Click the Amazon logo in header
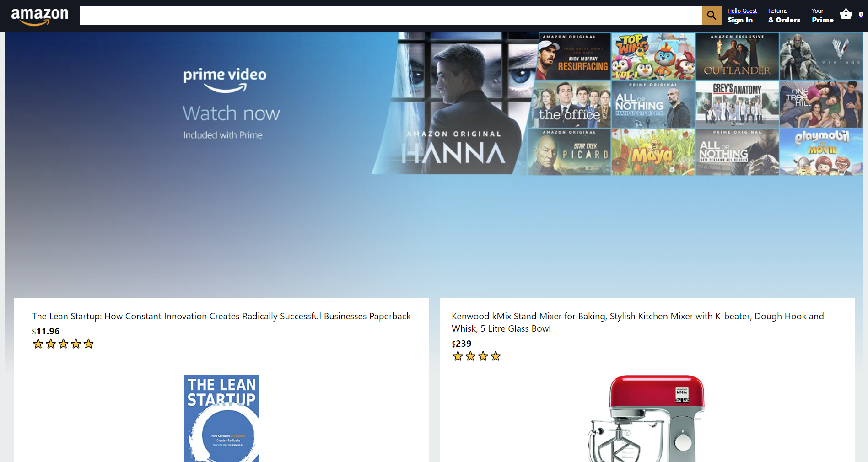Screen dimensions: 868x462 [x=40, y=16]
